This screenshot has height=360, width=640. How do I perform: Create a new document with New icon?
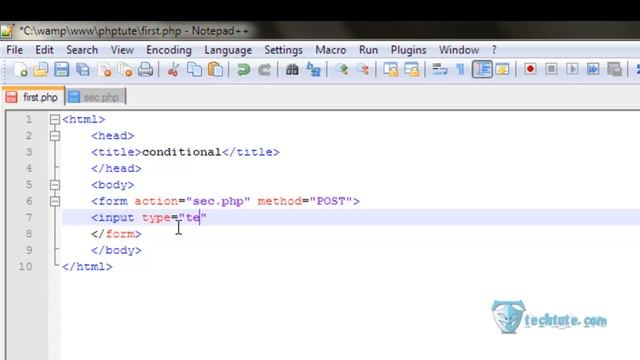point(21,70)
